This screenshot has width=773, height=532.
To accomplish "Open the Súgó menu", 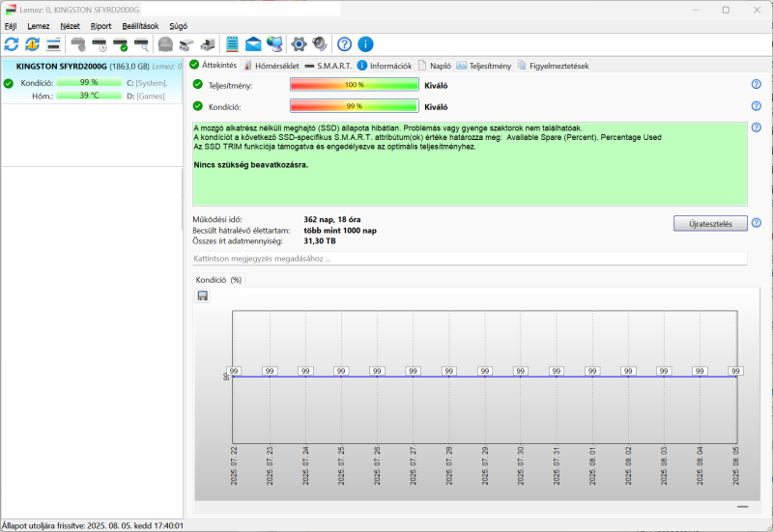I will pos(178,26).
